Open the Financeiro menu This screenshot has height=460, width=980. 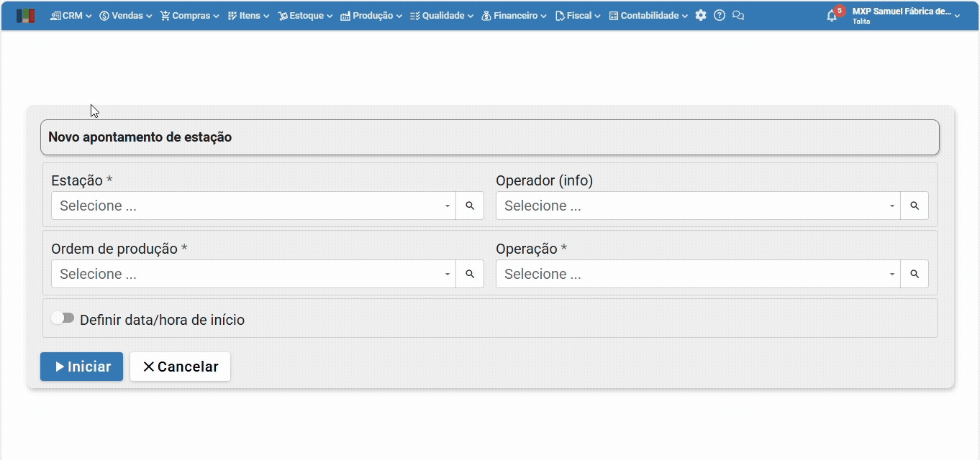click(x=514, y=15)
